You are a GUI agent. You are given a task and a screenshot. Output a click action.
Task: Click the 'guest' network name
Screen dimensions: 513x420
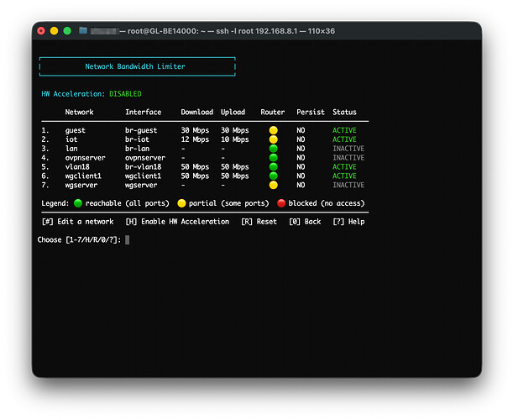pyautogui.click(x=76, y=130)
